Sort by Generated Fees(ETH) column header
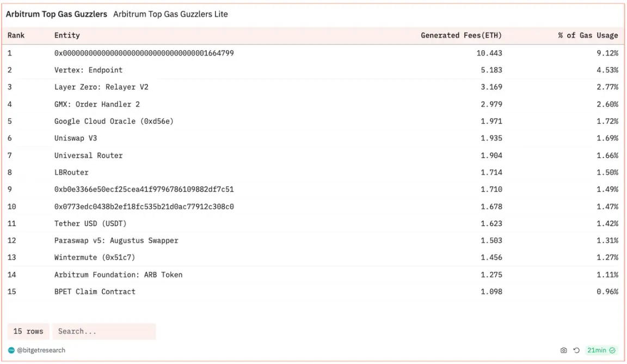The height and width of the screenshot is (364, 627). click(461, 35)
